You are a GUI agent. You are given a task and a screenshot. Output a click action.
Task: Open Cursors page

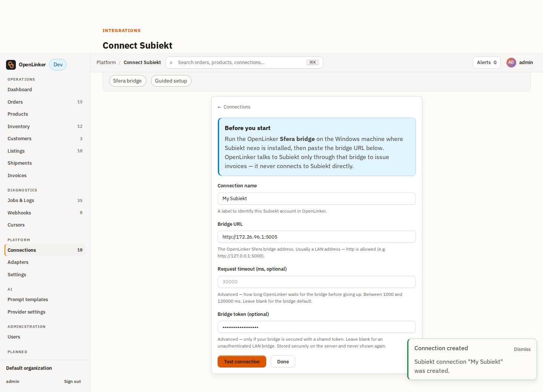(45, 225)
